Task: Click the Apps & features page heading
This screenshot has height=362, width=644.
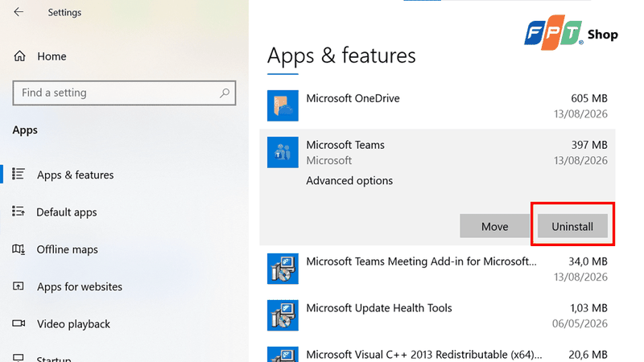Action: 341,56
